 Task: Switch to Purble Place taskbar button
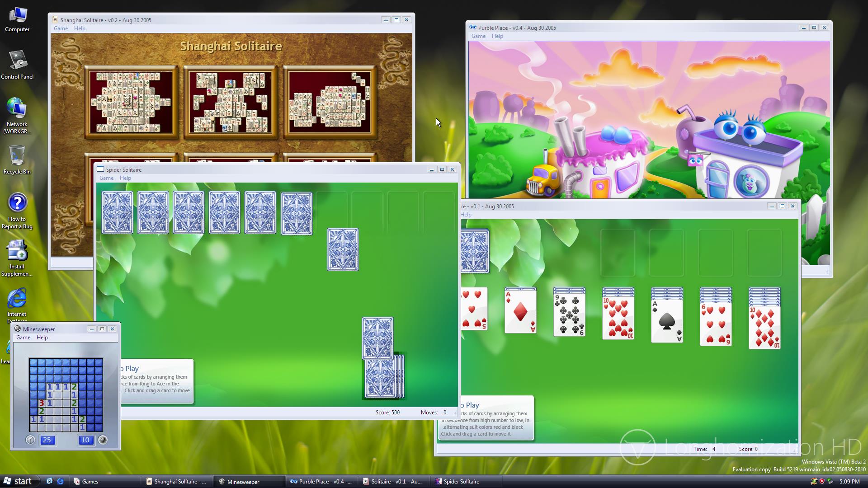pyautogui.click(x=321, y=482)
